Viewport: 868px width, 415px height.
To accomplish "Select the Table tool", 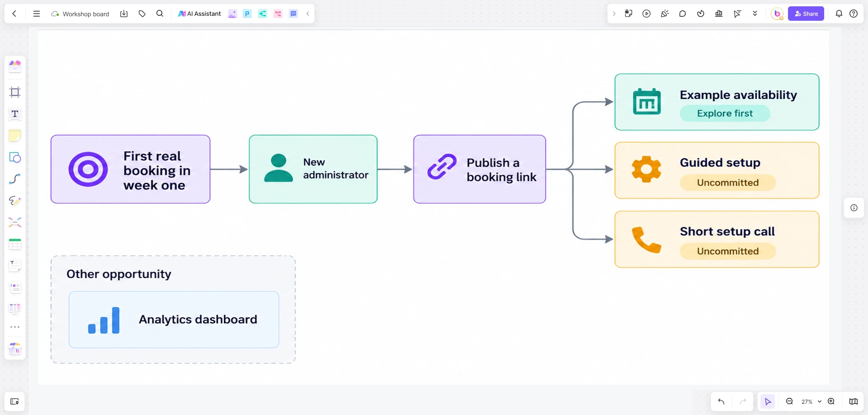I will click(15, 244).
